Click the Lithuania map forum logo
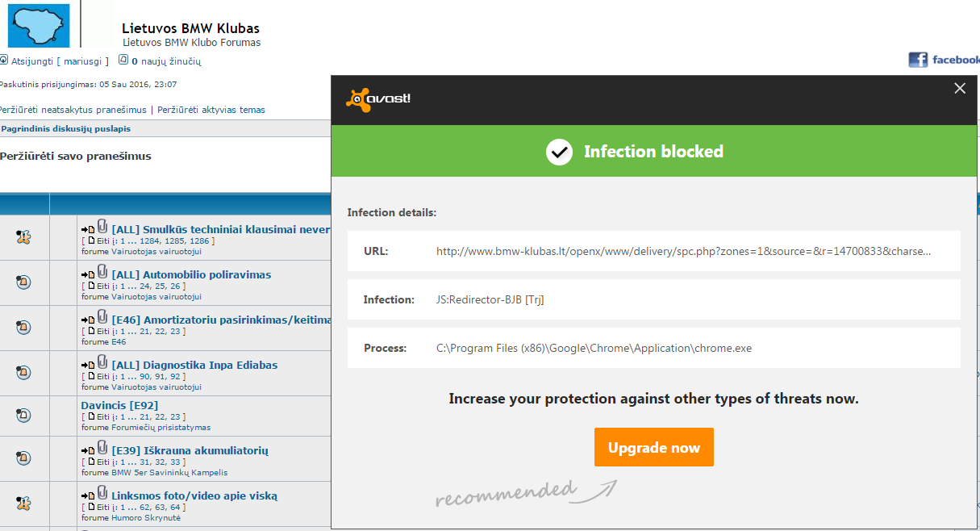Viewport: 980px width, 531px height. point(39,24)
